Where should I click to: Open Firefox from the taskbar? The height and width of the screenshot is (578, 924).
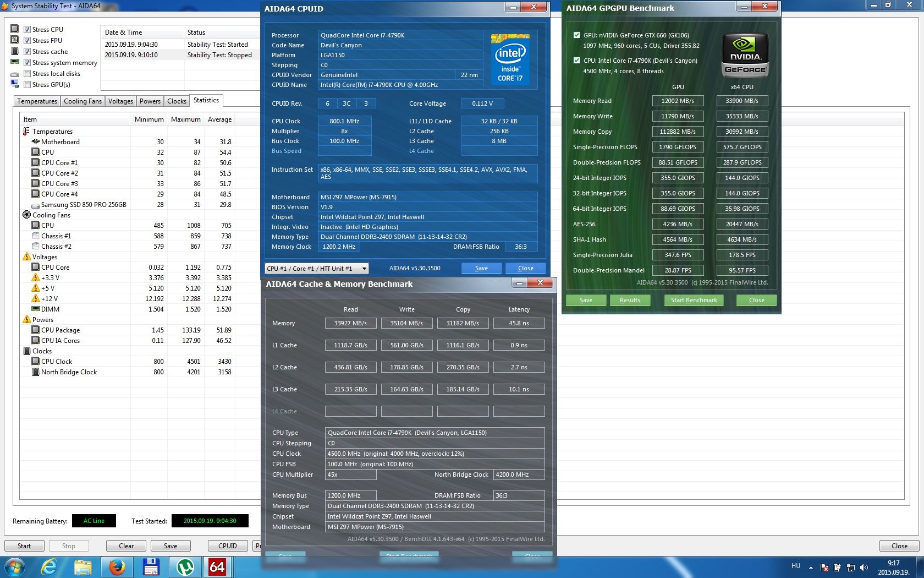point(117,567)
